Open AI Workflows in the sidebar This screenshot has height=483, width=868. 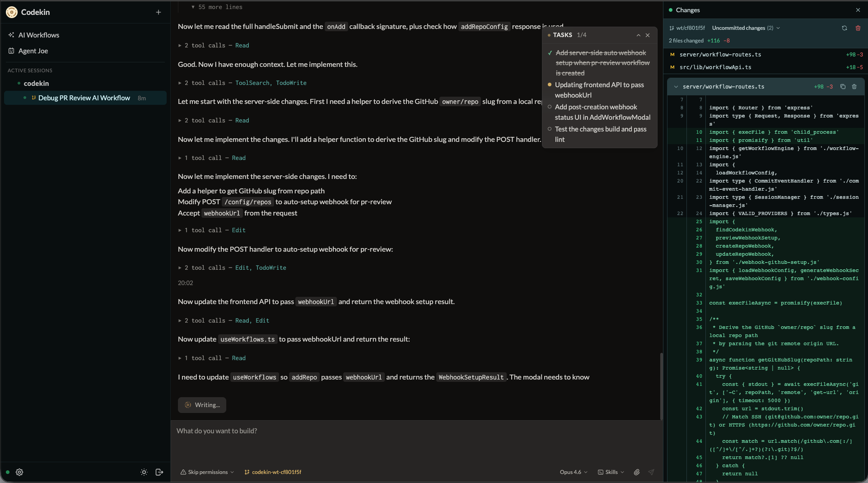[38, 35]
